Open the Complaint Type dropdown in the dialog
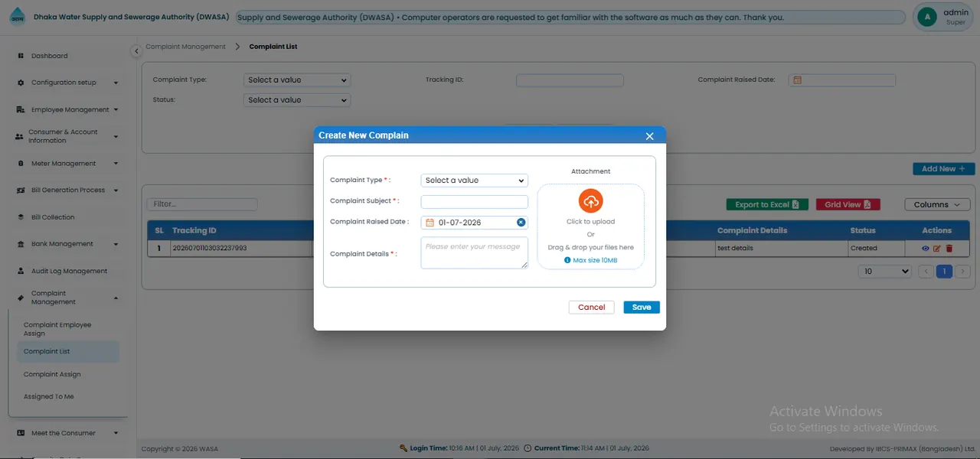The width and height of the screenshot is (980, 459). click(475, 181)
